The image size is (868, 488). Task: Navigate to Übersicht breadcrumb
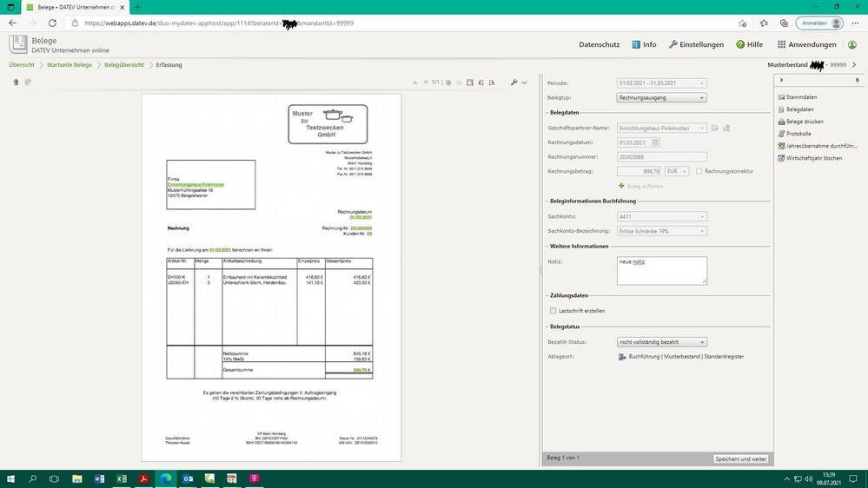[x=22, y=65]
